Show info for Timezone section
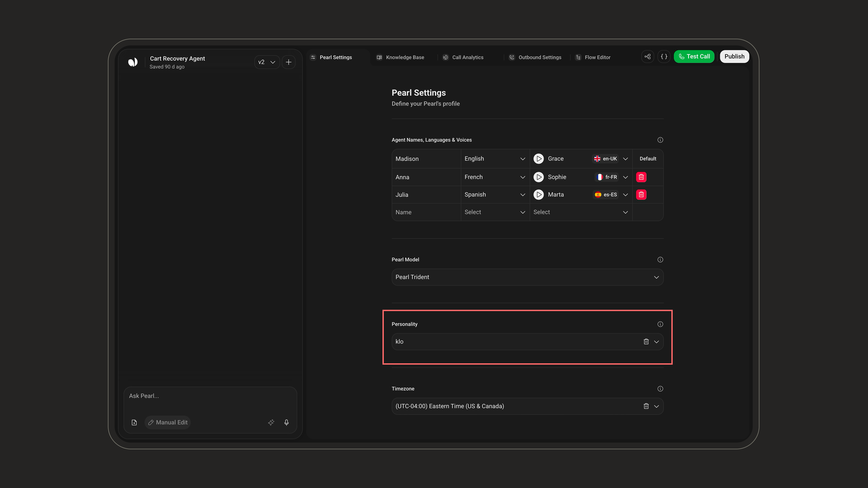This screenshot has width=868, height=488. 660,389
